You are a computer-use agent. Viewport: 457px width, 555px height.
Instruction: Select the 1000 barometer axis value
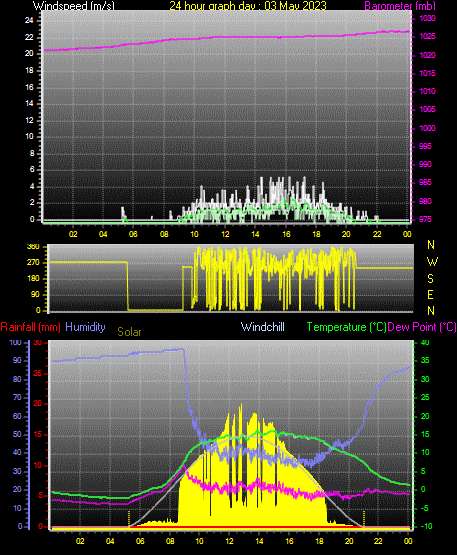(x=428, y=128)
